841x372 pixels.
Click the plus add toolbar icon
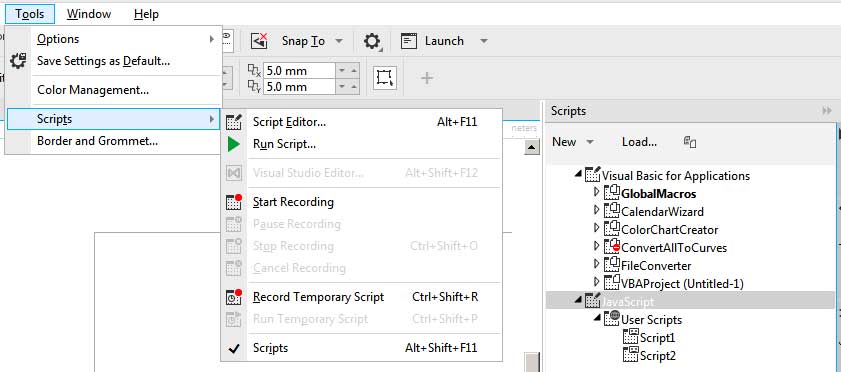pyautogui.click(x=426, y=78)
